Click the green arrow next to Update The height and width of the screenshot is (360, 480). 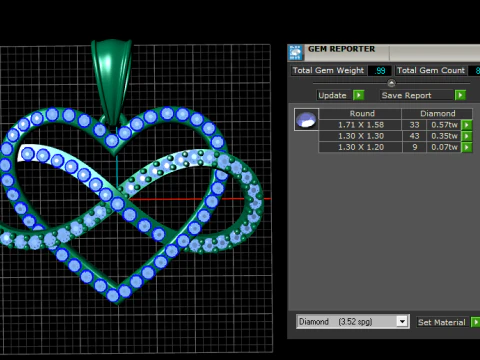(359, 95)
